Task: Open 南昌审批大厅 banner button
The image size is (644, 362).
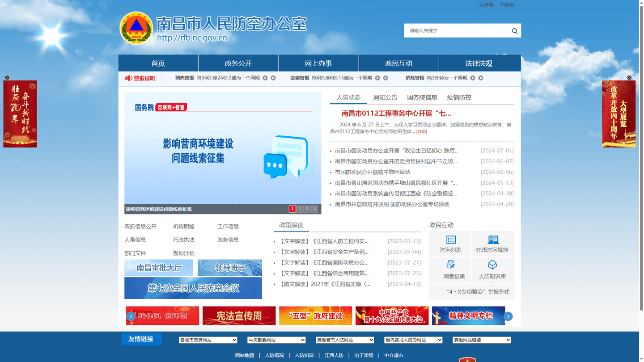Action: click(159, 268)
